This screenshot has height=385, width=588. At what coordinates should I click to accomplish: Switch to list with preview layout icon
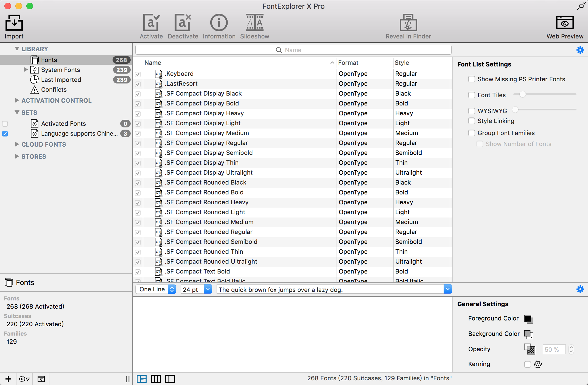point(142,379)
